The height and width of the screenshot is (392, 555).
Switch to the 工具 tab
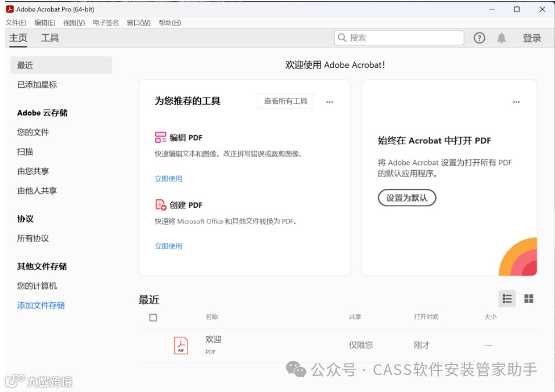point(50,38)
